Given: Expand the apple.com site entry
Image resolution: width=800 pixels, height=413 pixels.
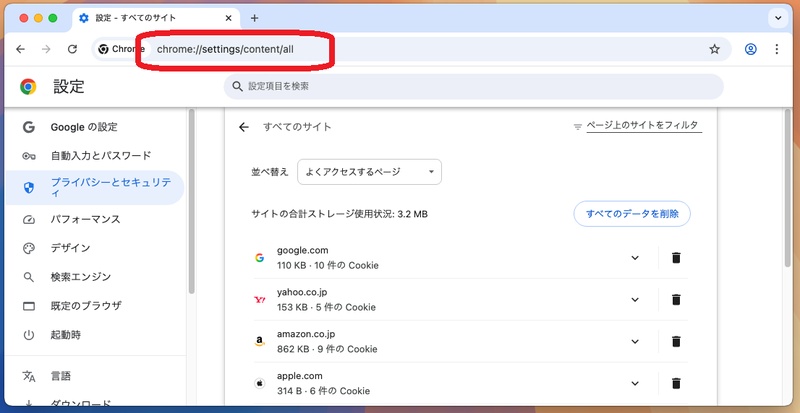Looking at the screenshot, I should (635, 383).
